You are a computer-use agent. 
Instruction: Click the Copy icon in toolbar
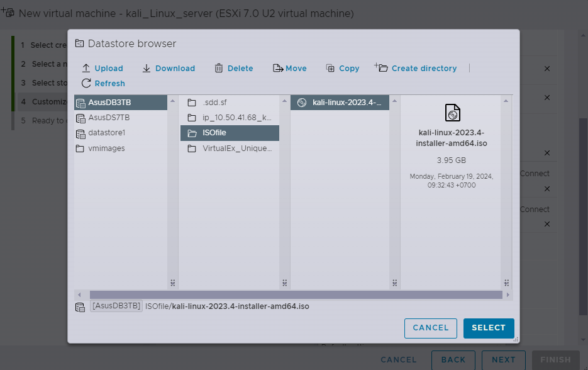[330, 68]
